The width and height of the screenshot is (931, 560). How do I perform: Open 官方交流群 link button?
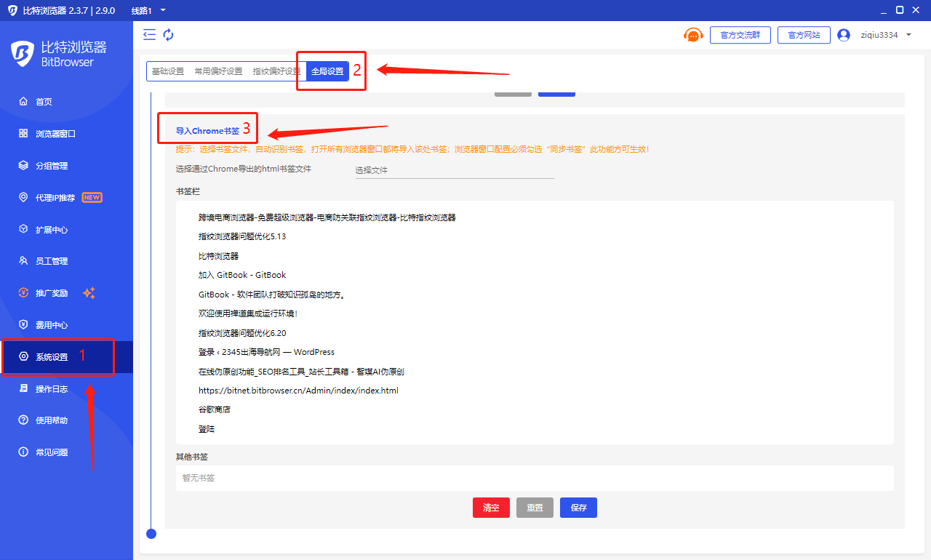click(740, 35)
